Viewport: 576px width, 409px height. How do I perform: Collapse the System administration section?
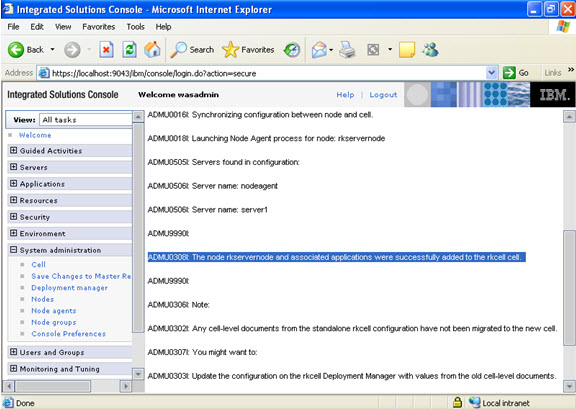pos(14,250)
